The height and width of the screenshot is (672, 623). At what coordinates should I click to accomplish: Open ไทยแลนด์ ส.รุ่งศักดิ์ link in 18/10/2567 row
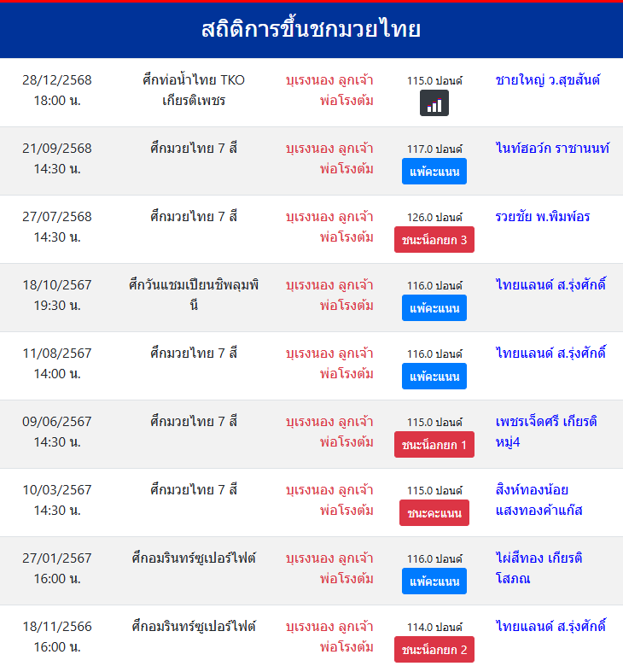click(550, 285)
